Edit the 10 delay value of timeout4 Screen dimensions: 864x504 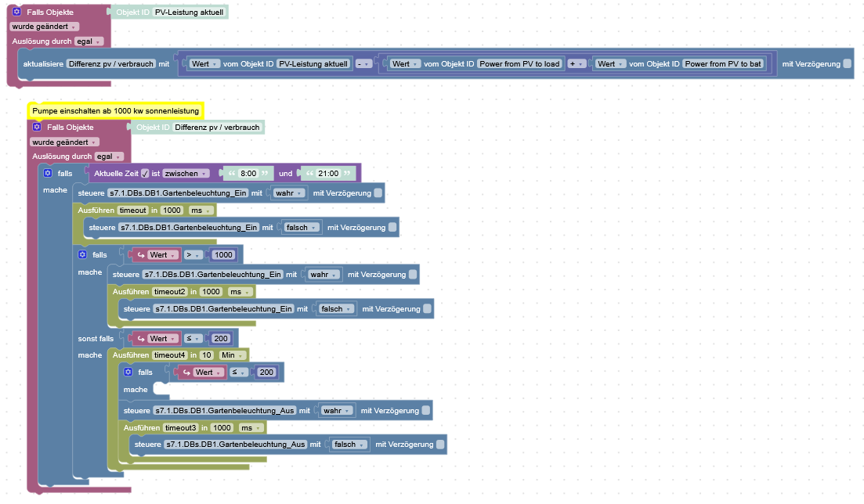206,355
